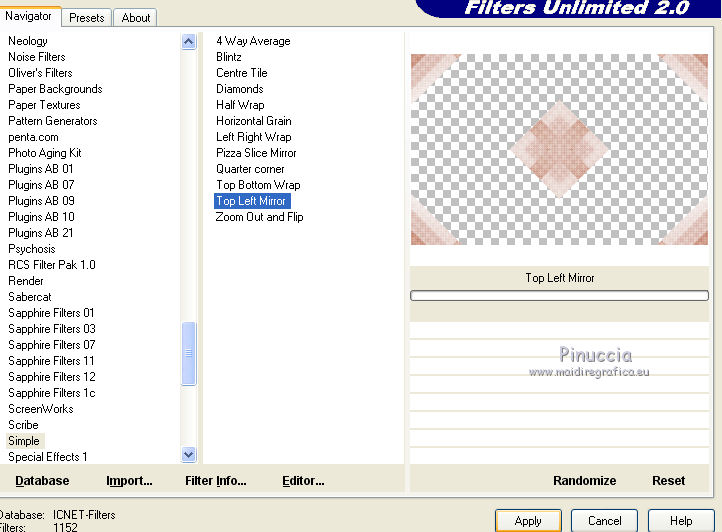
Task: Select Sapphire Filters 12 category
Action: point(52,377)
